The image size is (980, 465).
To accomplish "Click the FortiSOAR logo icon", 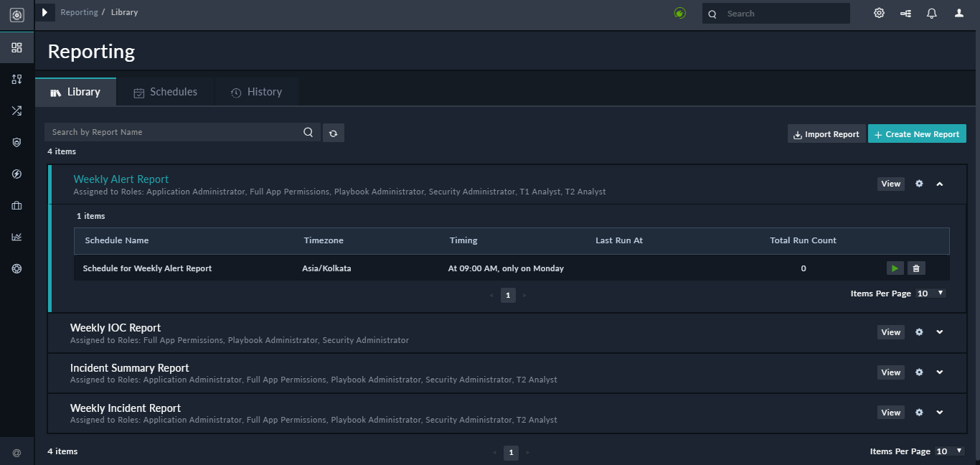I will point(17,14).
